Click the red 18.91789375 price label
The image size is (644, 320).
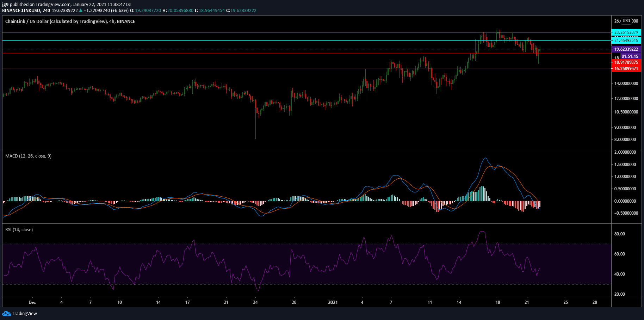point(626,62)
